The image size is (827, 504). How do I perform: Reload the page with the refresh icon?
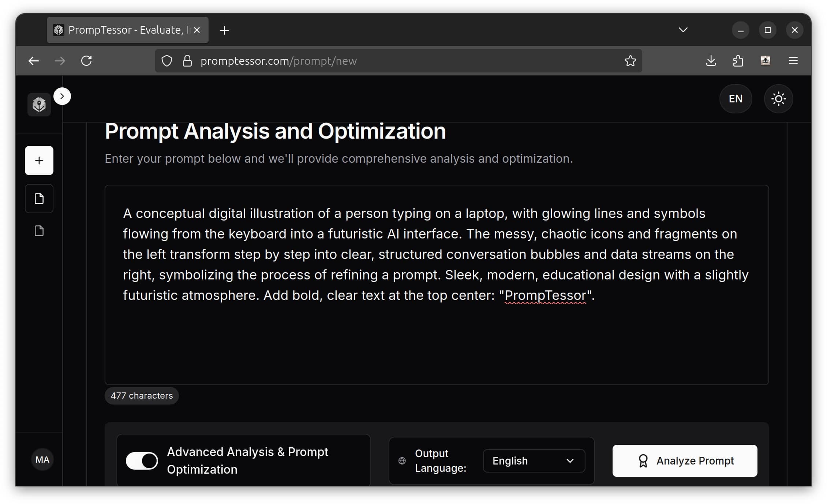[x=86, y=61]
